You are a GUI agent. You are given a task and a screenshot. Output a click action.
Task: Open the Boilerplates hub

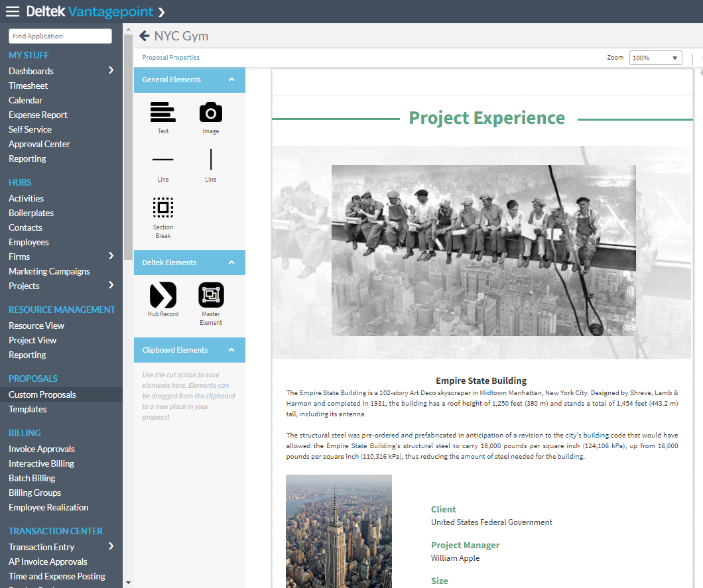tap(31, 213)
